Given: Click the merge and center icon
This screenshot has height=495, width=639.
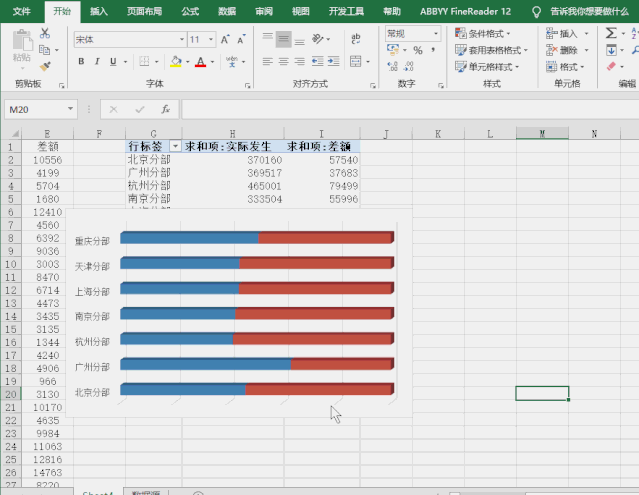Looking at the screenshot, I should coord(356,62).
